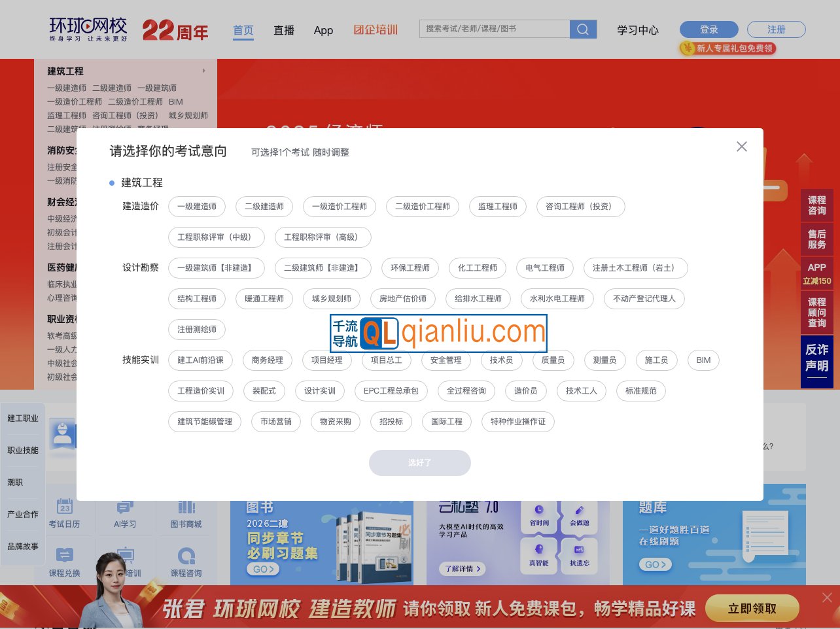This screenshot has height=629, width=840.
Task: Click inside the search input field
Action: [495, 29]
